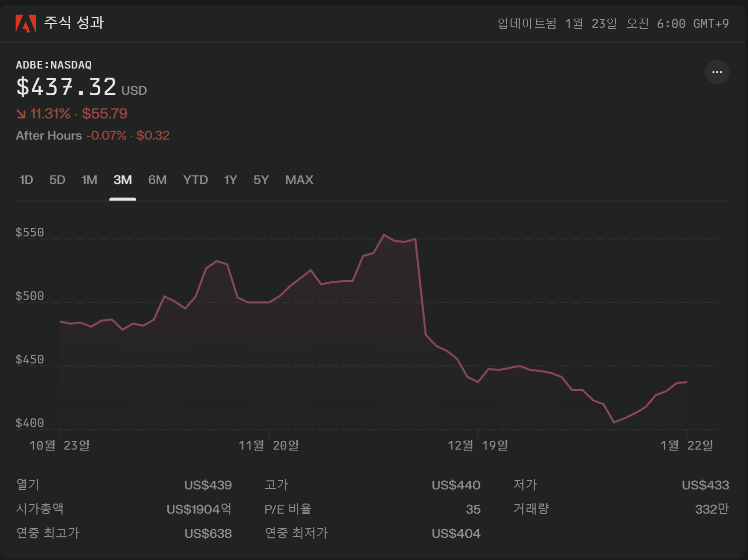This screenshot has width=748, height=560.
Task: Choose the YTD range tab
Action: point(196,180)
